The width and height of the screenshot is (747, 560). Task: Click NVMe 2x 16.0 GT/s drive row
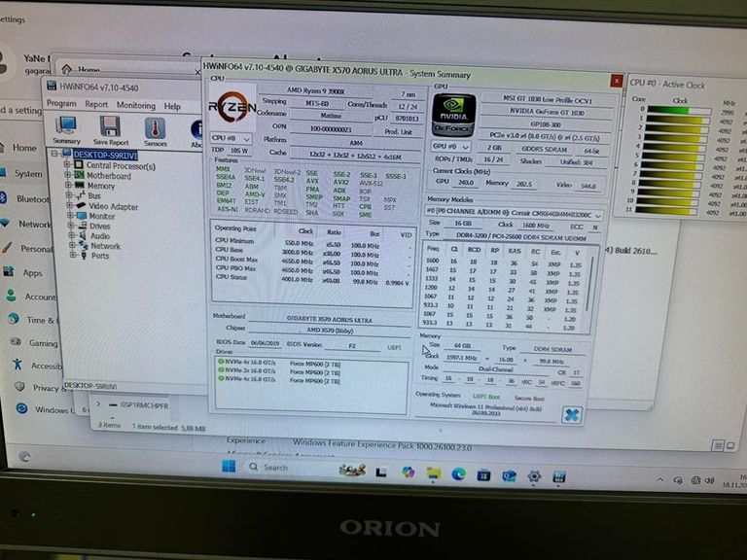coord(279,370)
